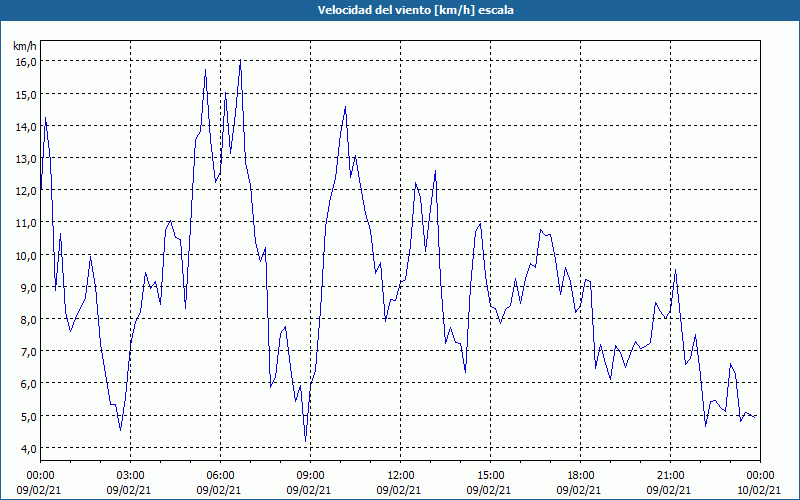This screenshot has height=500, width=800.
Task: Click the curve's lowest dip just before 09:00
Action: [x=306, y=441]
